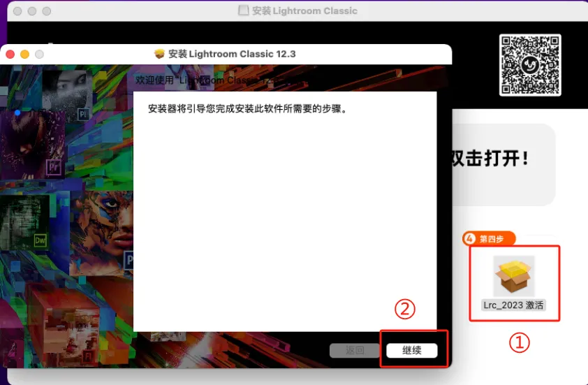Click the Premiere Pro (Pr) icon in artwork
The width and height of the screenshot is (588, 385).
[54, 167]
